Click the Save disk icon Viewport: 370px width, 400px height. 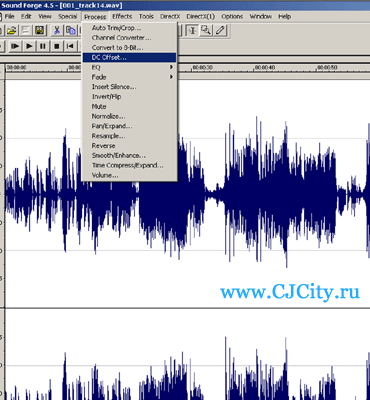click(40, 31)
